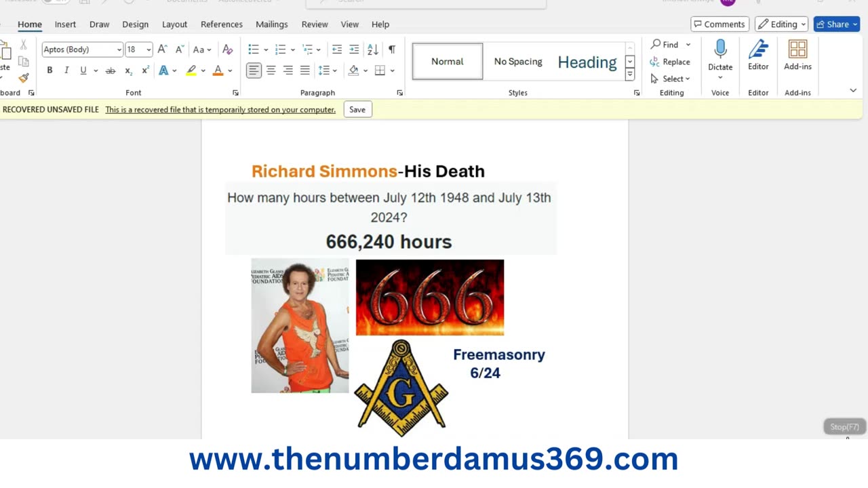Click the Bullets list icon

tap(254, 49)
